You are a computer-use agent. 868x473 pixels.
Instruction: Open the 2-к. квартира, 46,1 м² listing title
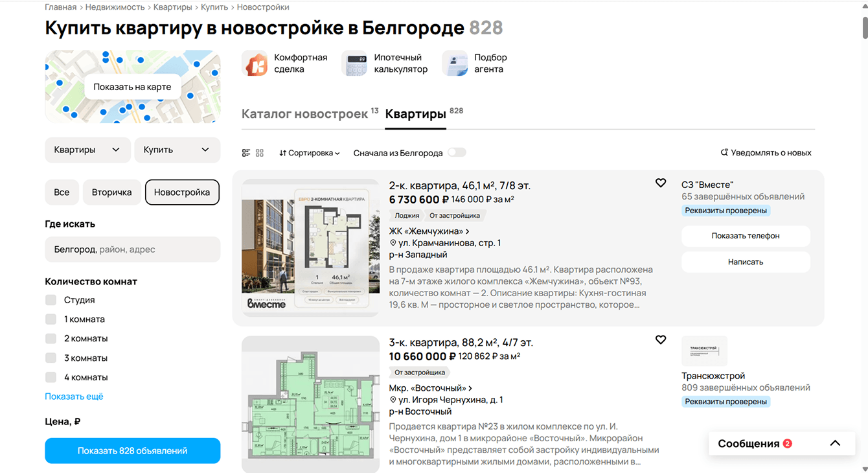click(x=460, y=186)
